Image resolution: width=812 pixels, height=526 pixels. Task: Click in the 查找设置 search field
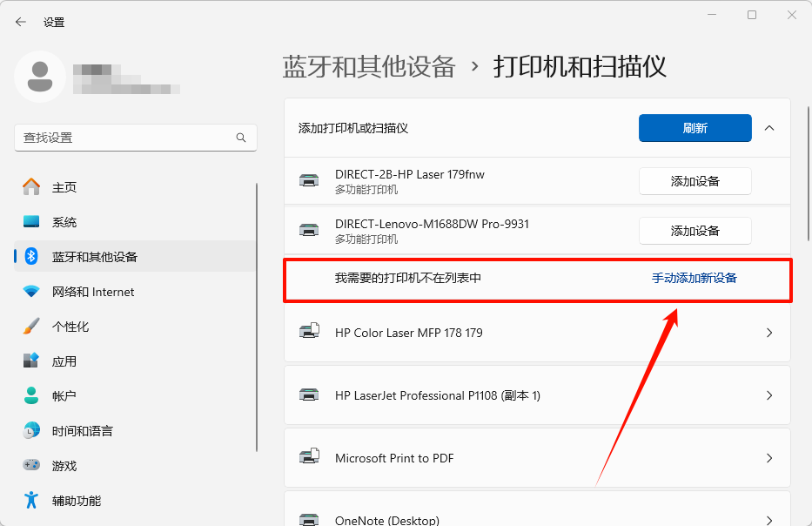(x=122, y=138)
